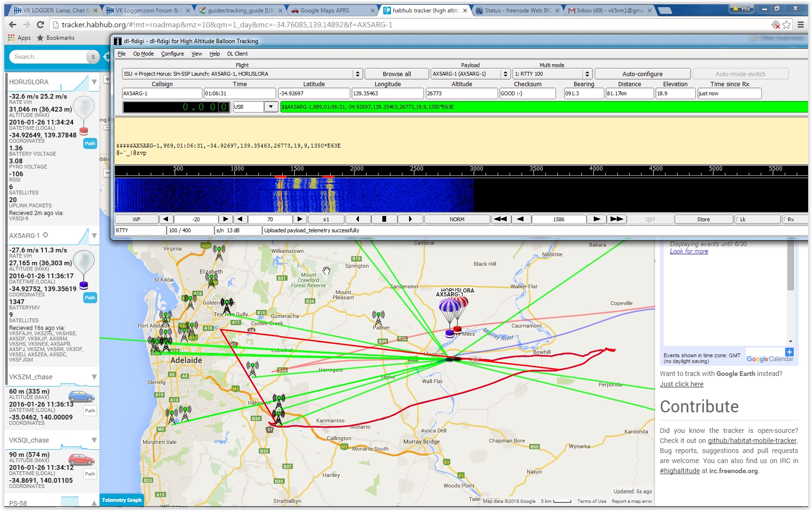The height and width of the screenshot is (511, 812).
Task: Click the Auto-mode-switch button
Action: click(x=740, y=74)
